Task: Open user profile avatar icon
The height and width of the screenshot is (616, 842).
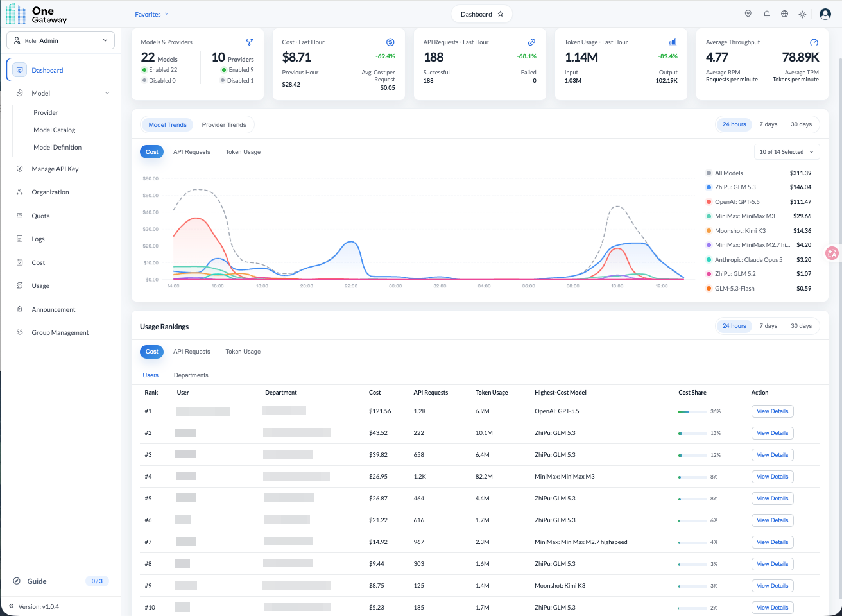Action: pyautogui.click(x=825, y=14)
